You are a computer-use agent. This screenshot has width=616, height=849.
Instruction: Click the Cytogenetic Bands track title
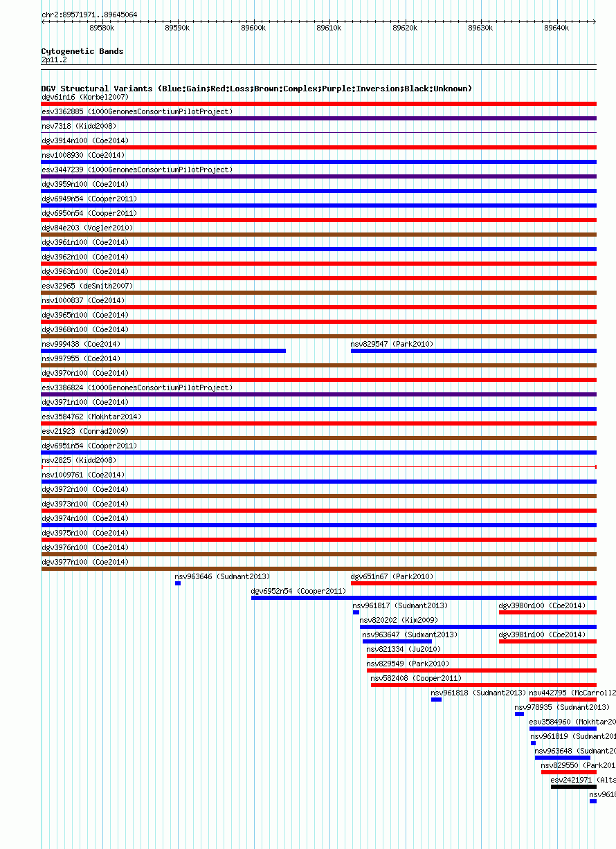pyautogui.click(x=82, y=51)
